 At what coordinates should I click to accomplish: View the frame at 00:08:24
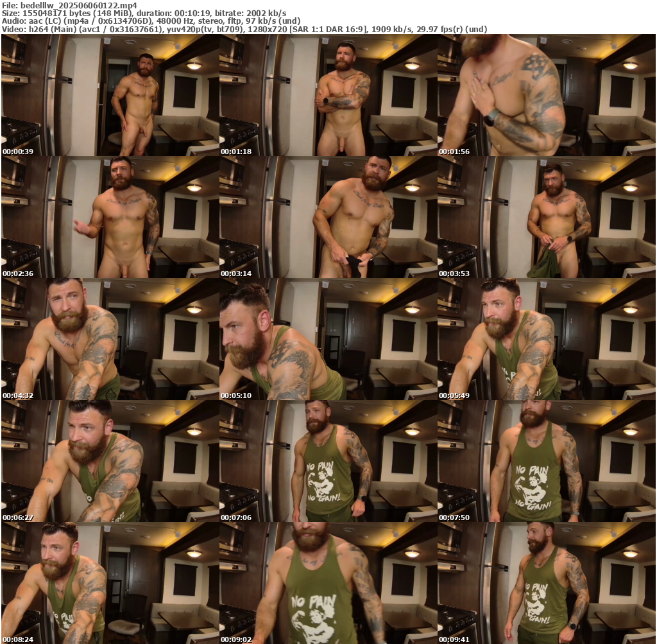(110, 583)
